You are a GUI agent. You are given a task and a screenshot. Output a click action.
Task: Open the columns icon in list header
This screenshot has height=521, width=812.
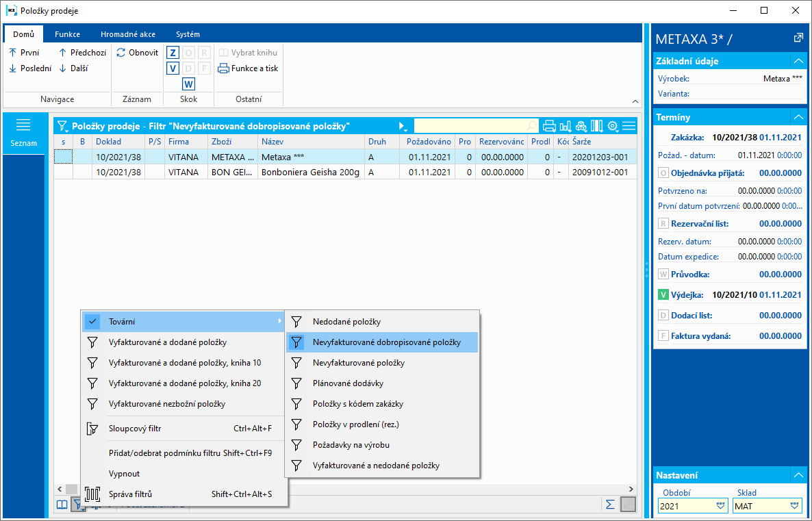(597, 126)
